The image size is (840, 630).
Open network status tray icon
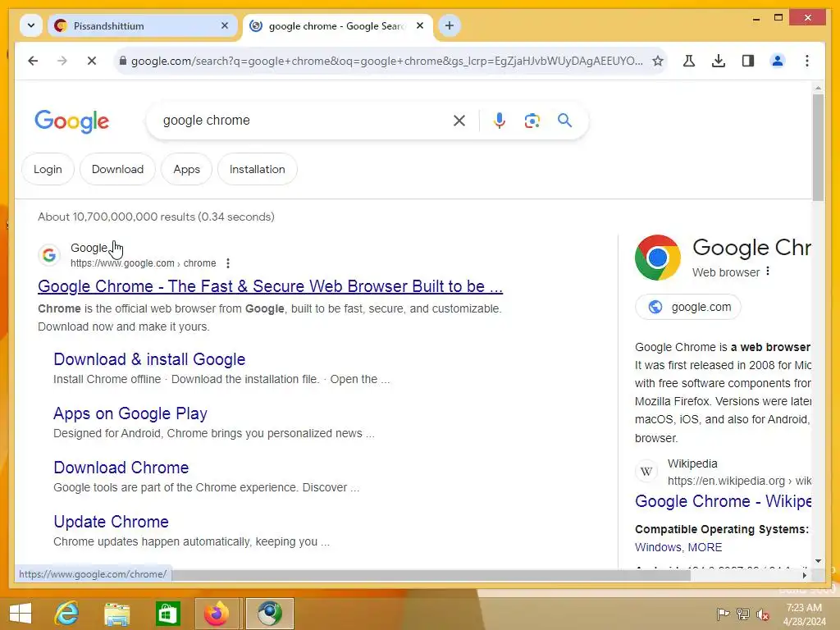743,614
